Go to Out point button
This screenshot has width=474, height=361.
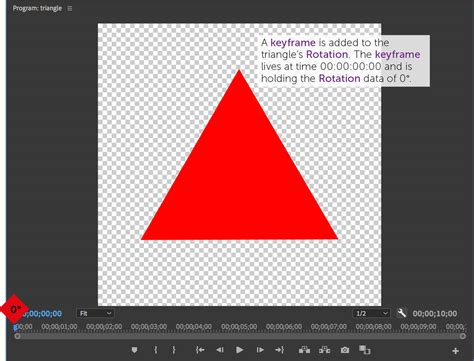pos(279,350)
